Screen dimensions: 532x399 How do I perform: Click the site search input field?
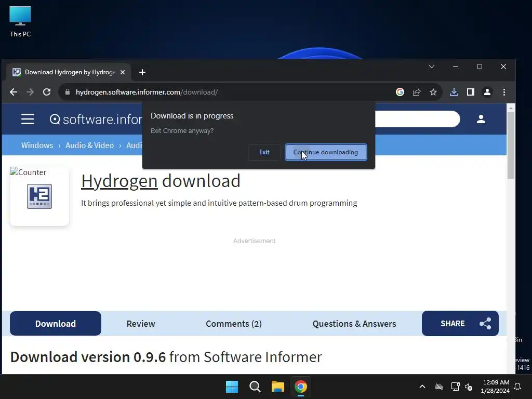coord(417,119)
